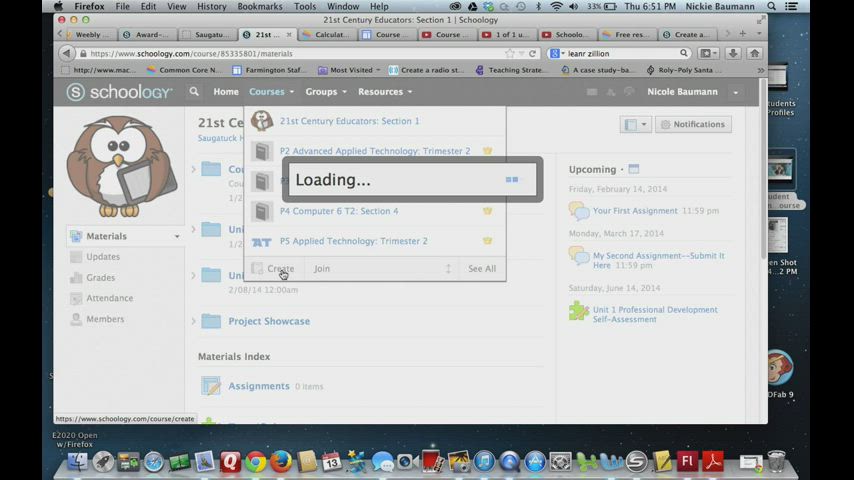Viewport: 854px width, 480px height.
Task: Open the Resources dropdown menu
Action: (x=385, y=92)
